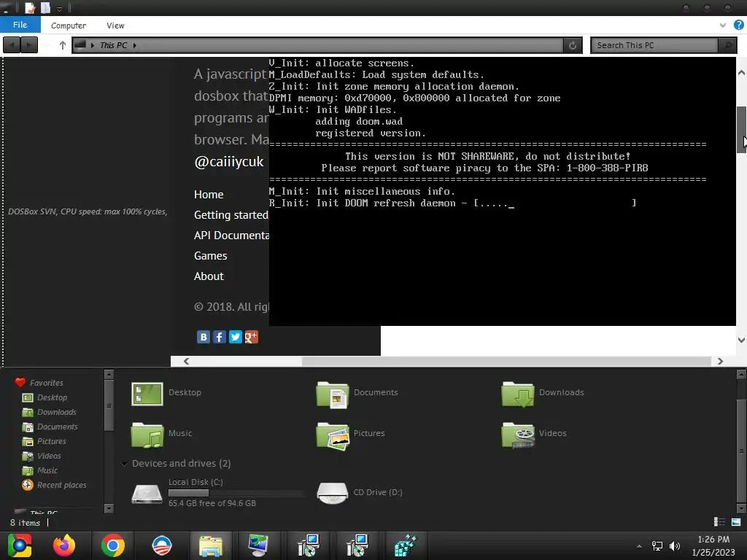Screen dimensions: 747x560
Task: Switch to Large icons view in status bar
Action: point(736,522)
